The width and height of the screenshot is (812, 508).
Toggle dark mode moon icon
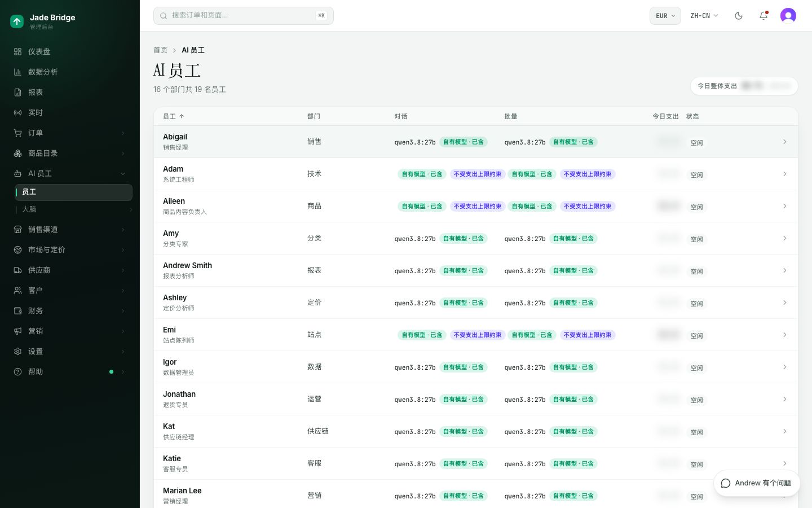pyautogui.click(x=739, y=16)
